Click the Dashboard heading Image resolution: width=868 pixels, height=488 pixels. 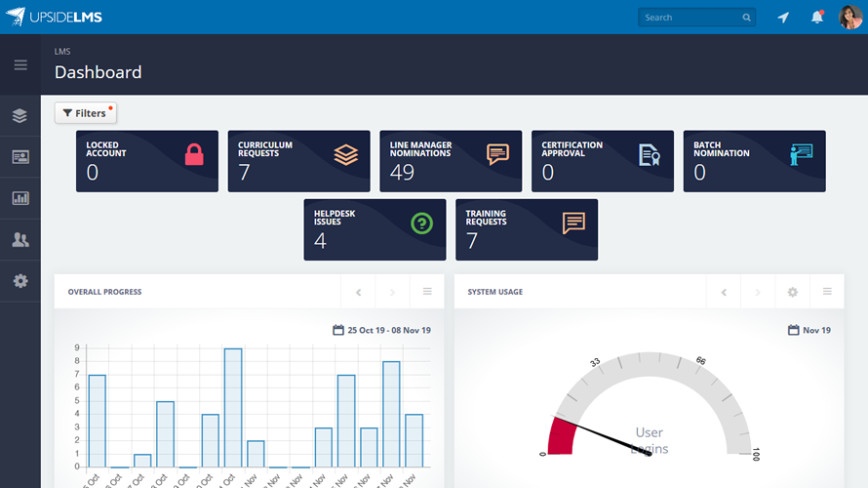tap(98, 72)
